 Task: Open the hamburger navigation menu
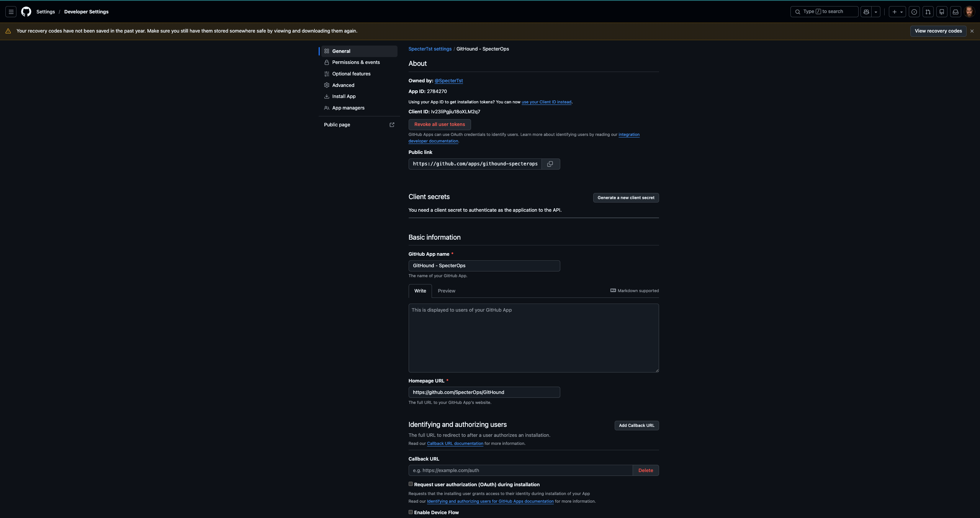[x=11, y=11]
